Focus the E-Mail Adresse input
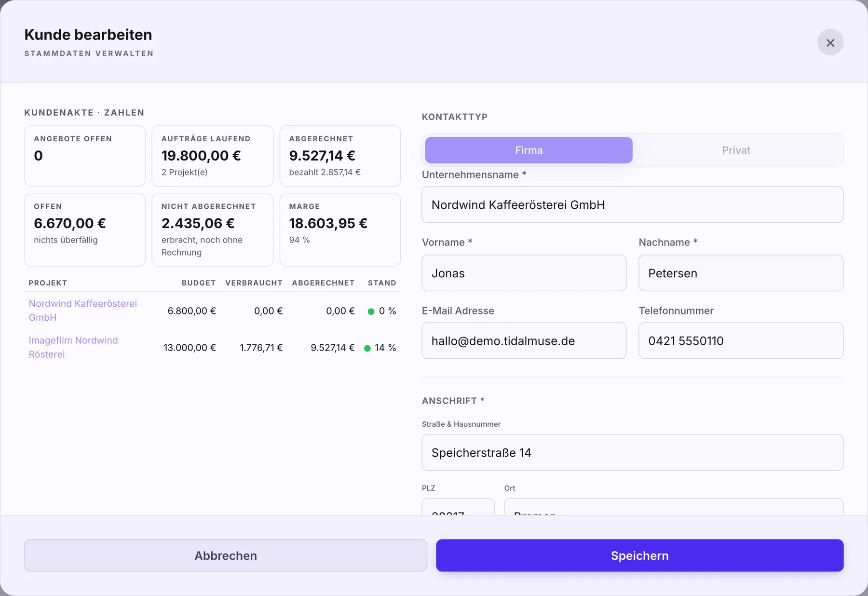This screenshot has width=868, height=596. pos(524,341)
